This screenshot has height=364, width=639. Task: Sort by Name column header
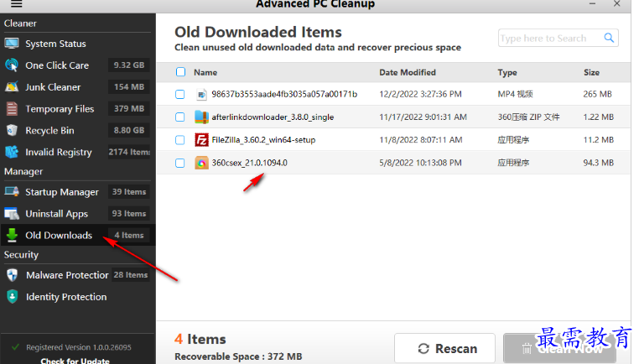click(x=205, y=73)
